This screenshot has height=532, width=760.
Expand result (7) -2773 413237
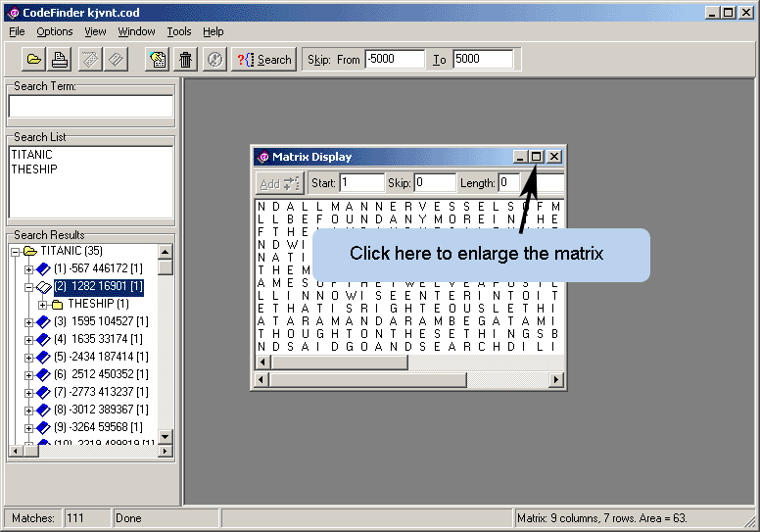pyautogui.click(x=28, y=393)
